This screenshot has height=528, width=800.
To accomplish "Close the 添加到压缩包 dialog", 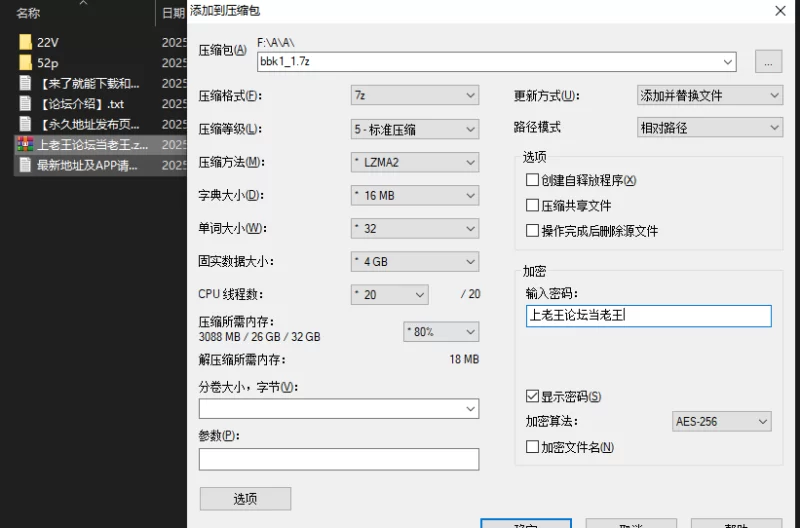I will tap(780, 11).
